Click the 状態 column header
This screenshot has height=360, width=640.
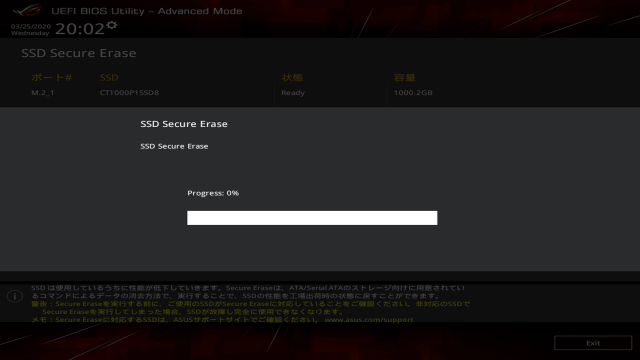click(292, 78)
